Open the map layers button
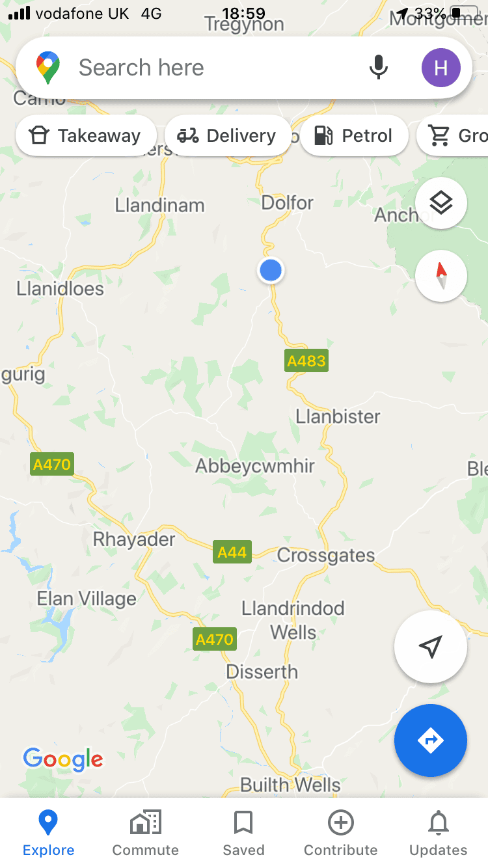 click(x=441, y=203)
